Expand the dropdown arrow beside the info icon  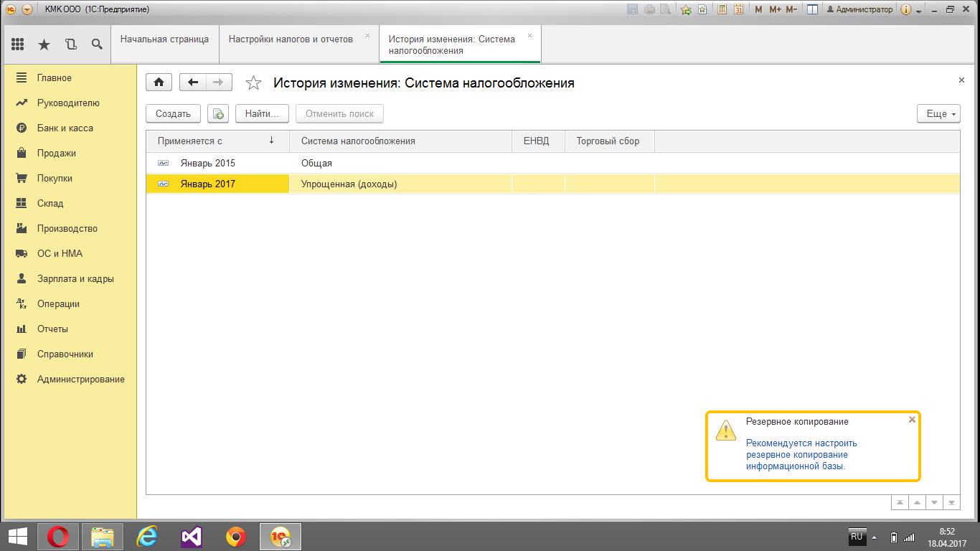point(918,11)
